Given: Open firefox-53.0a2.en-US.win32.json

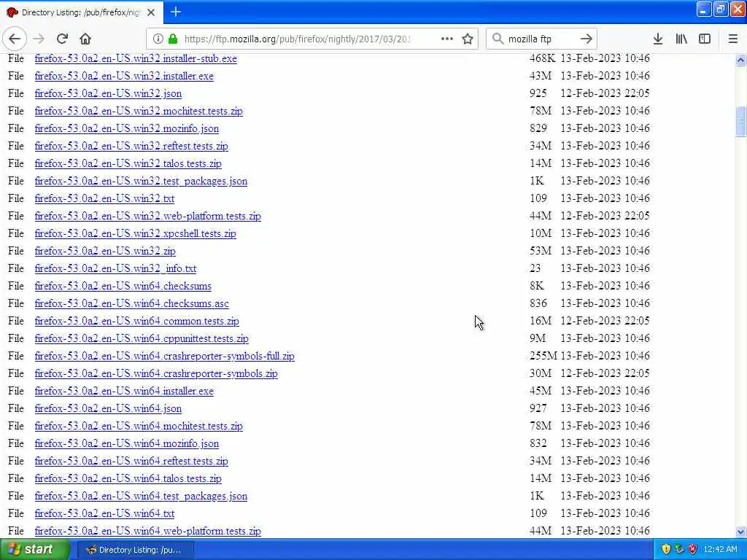Looking at the screenshot, I should [108, 94].
